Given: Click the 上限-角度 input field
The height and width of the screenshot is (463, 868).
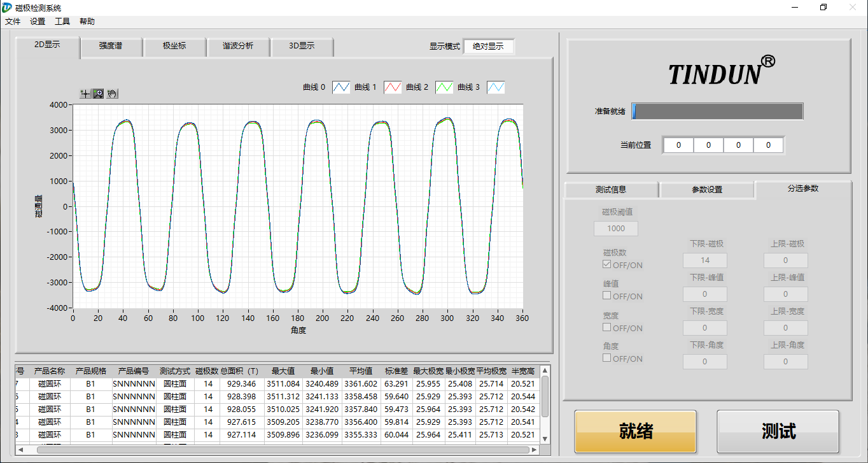Looking at the screenshot, I should [786, 362].
